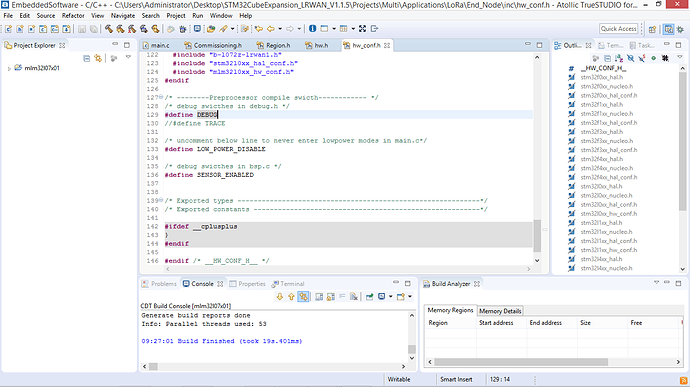The image size is (690, 387).
Task: Select the Memory Regions tab
Action: click(450, 310)
